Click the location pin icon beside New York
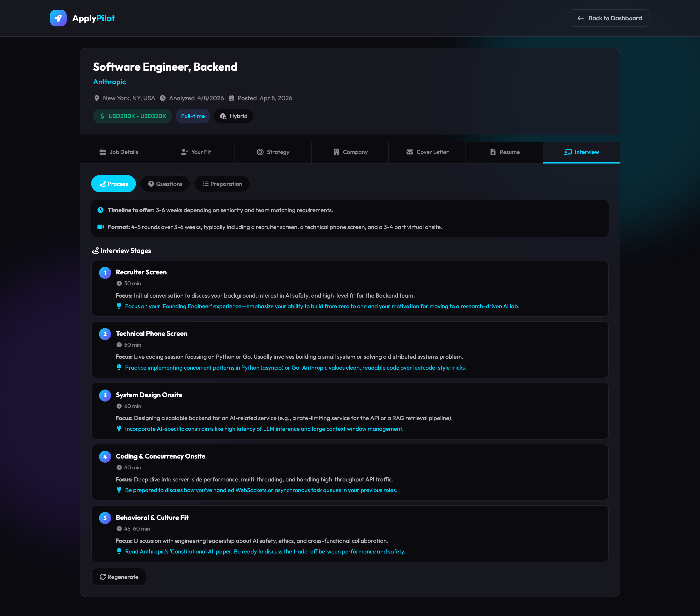The width and height of the screenshot is (700, 616). [x=97, y=98]
